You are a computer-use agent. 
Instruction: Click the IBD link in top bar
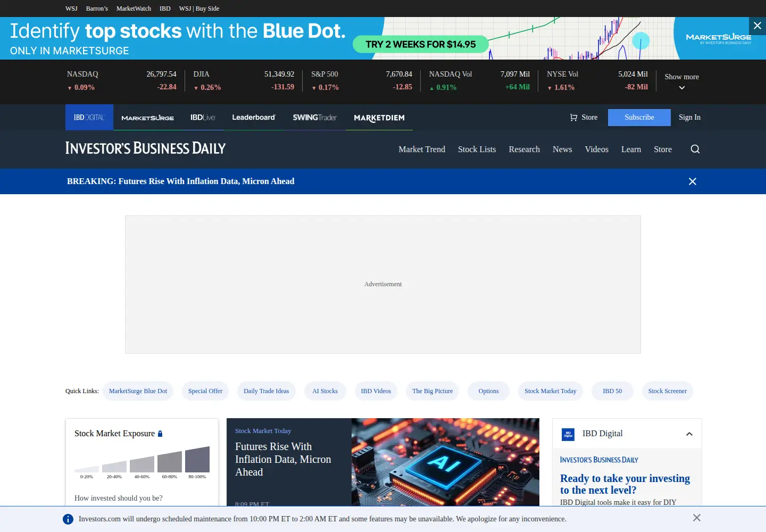(x=165, y=9)
